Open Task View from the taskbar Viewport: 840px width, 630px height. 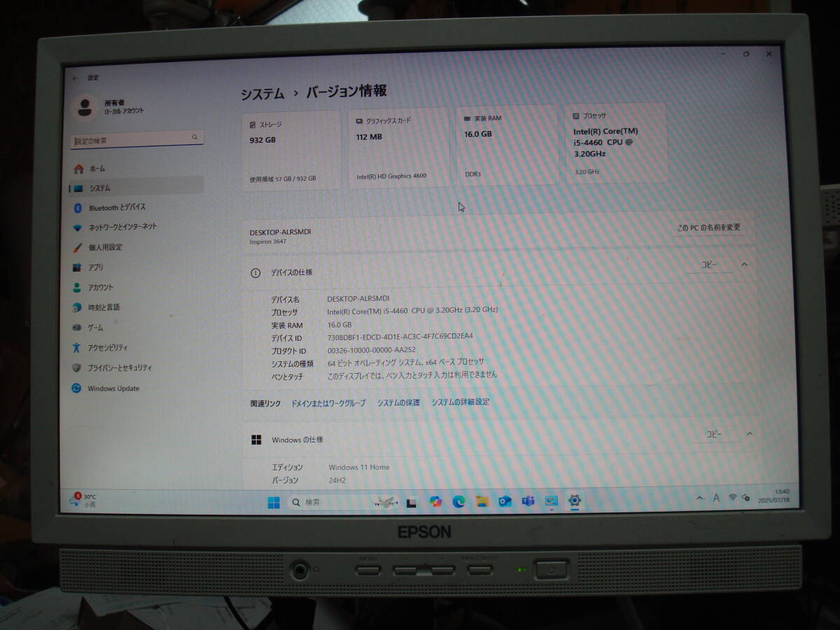(412, 503)
